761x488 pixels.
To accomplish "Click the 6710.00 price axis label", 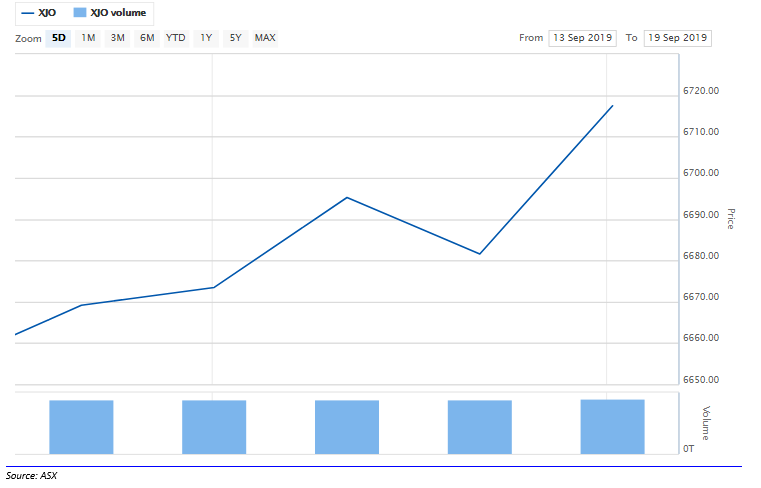I will (x=701, y=132).
